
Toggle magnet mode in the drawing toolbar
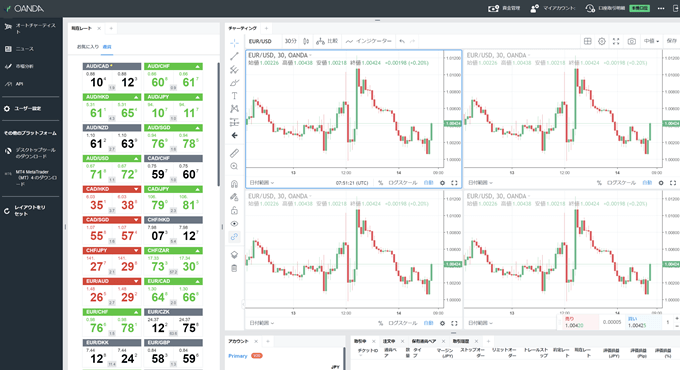click(234, 184)
